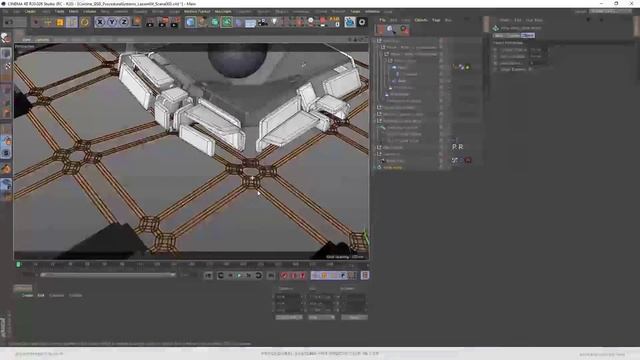This screenshot has width=640, height=360.
Task: Click the Floor environment icon
Action: click(251, 22)
